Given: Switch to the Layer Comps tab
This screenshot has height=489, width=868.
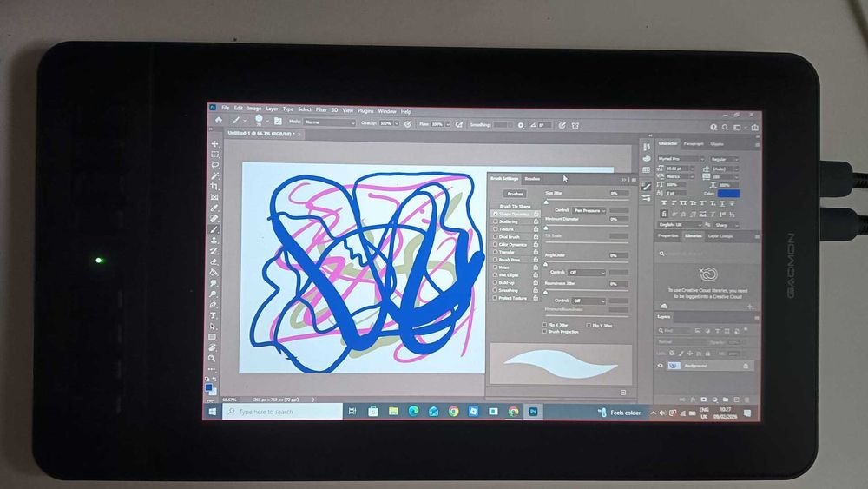Looking at the screenshot, I should (x=720, y=236).
